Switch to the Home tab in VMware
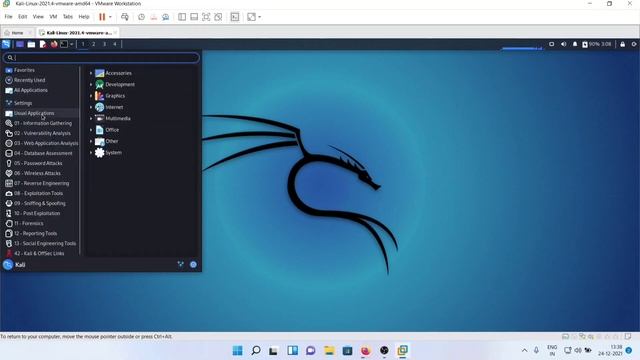Image resolution: width=640 pixels, height=360 pixels. [17, 33]
